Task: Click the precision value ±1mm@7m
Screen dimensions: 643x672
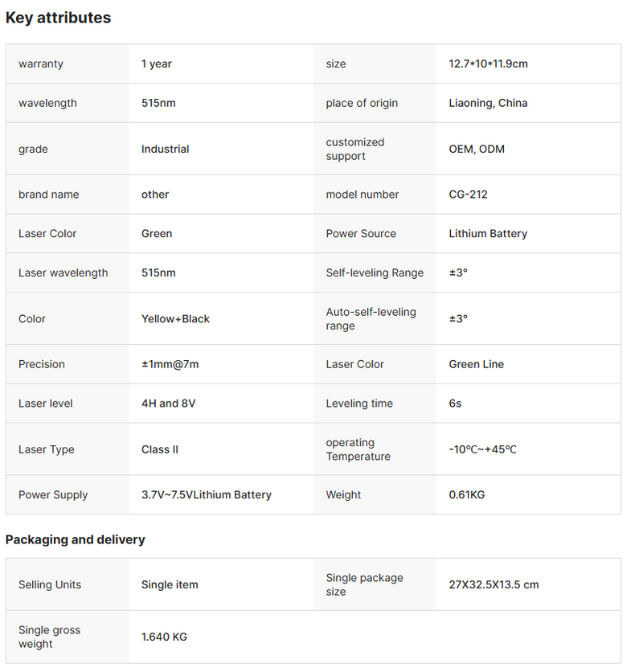Action: (x=170, y=364)
